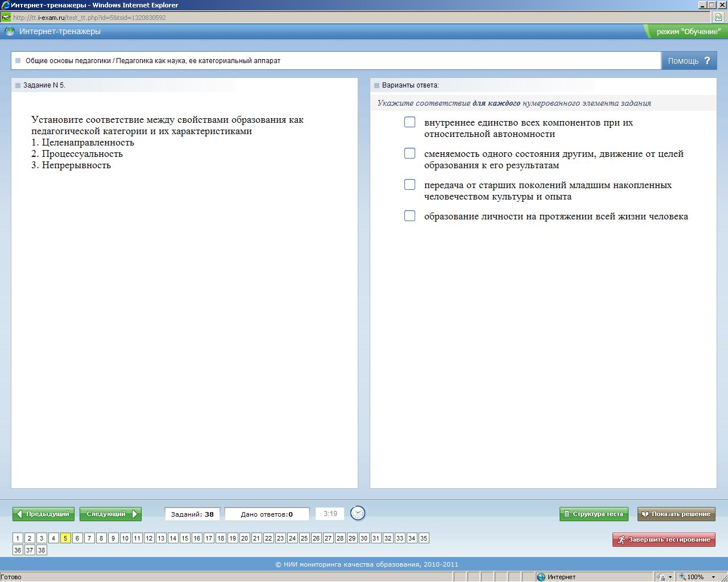Viewport: 728px width, 582px height.
Task: Minimize the Internet Explorer window
Action: point(702,5)
